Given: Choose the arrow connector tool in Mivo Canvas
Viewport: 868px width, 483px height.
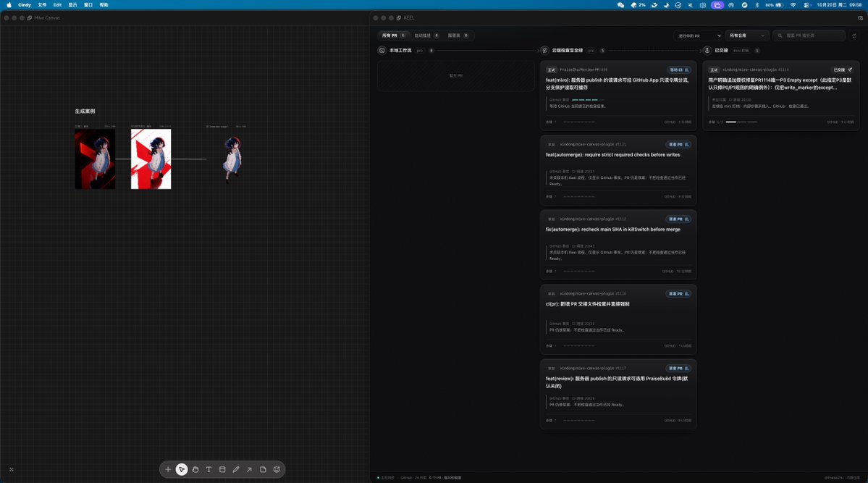Looking at the screenshot, I should point(250,470).
